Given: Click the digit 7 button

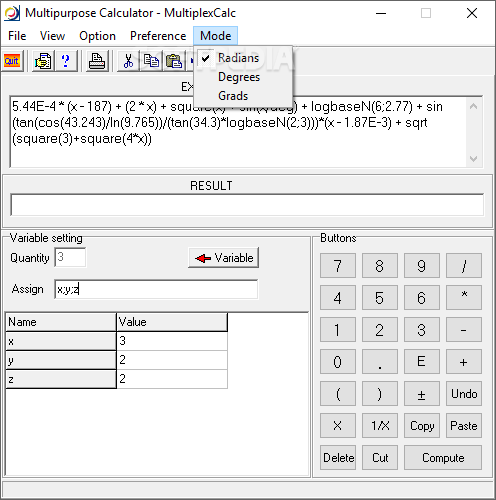Looking at the screenshot, I should tap(338, 266).
